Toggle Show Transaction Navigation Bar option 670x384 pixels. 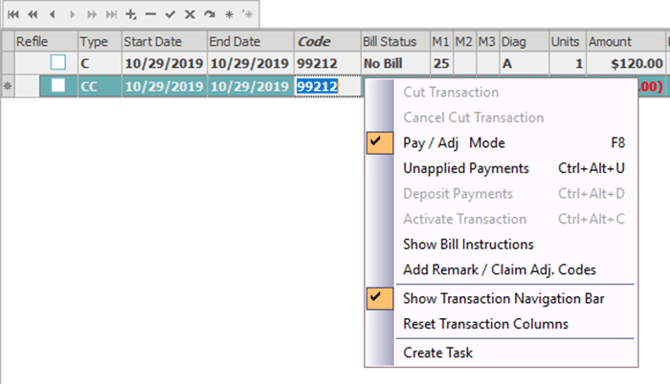point(501,299)
